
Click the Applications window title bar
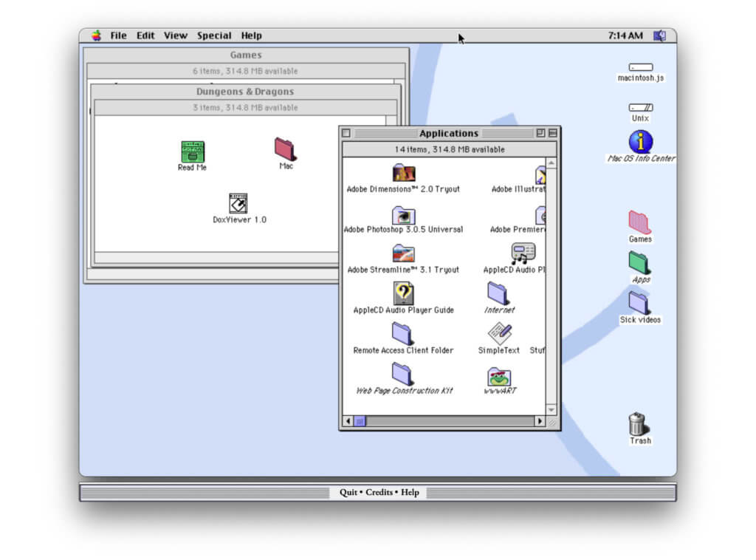tap(449, 133)
